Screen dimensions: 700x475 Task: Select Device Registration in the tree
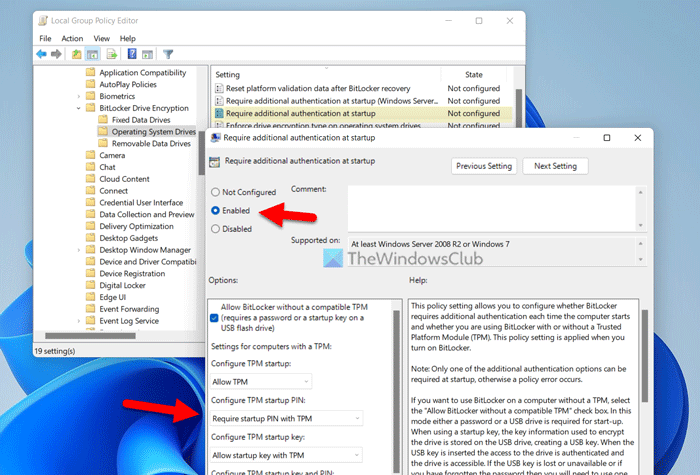[x=132, y=274]
